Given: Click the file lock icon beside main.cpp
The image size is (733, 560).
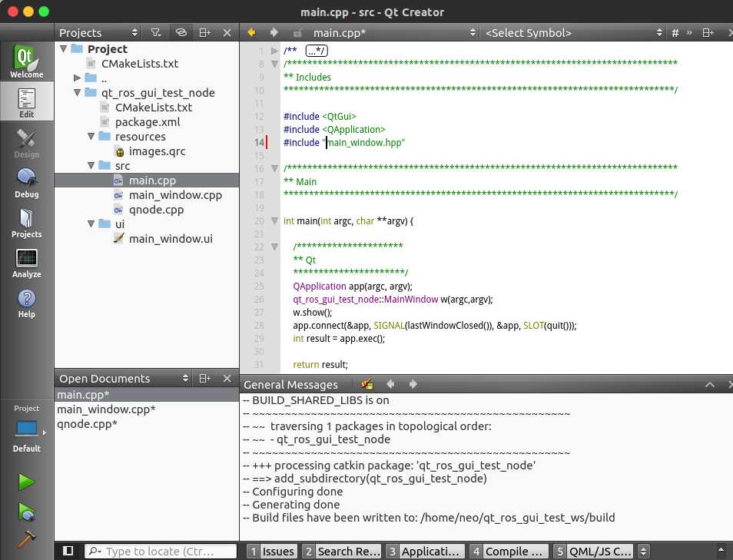Looking at the screenshot, I should [297, 33].
